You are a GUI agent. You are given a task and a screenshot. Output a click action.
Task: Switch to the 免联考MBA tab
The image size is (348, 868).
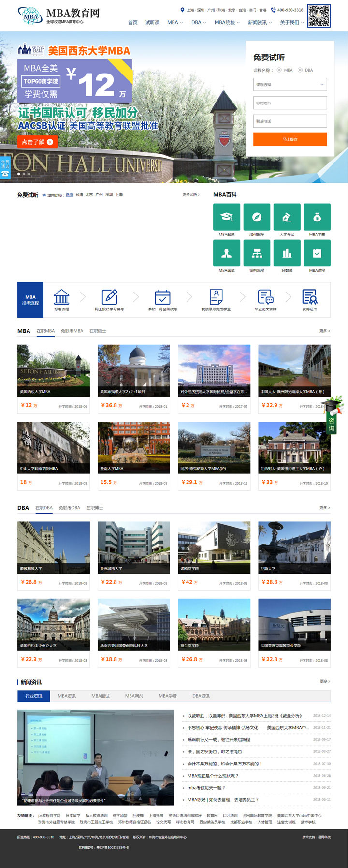click(x=72, y=331)
